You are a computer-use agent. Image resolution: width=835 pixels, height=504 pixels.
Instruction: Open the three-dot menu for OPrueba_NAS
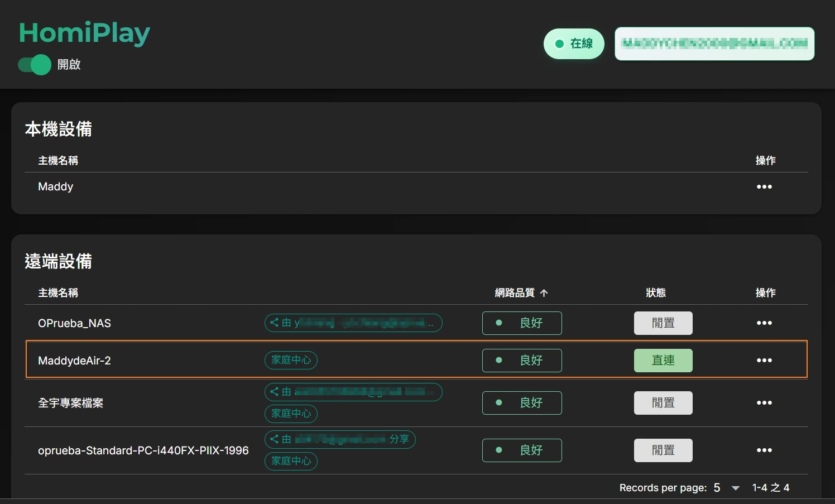pos(764,323)
